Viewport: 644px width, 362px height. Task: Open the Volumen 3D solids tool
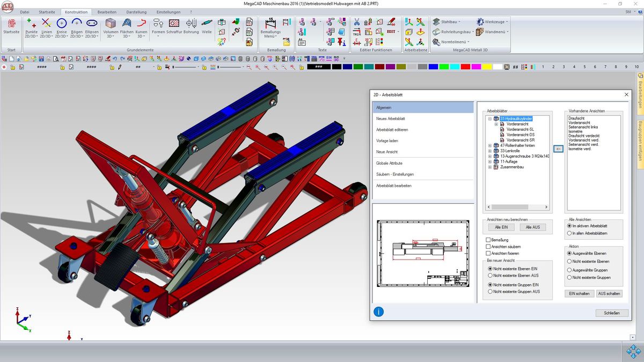tap(111, 26)
